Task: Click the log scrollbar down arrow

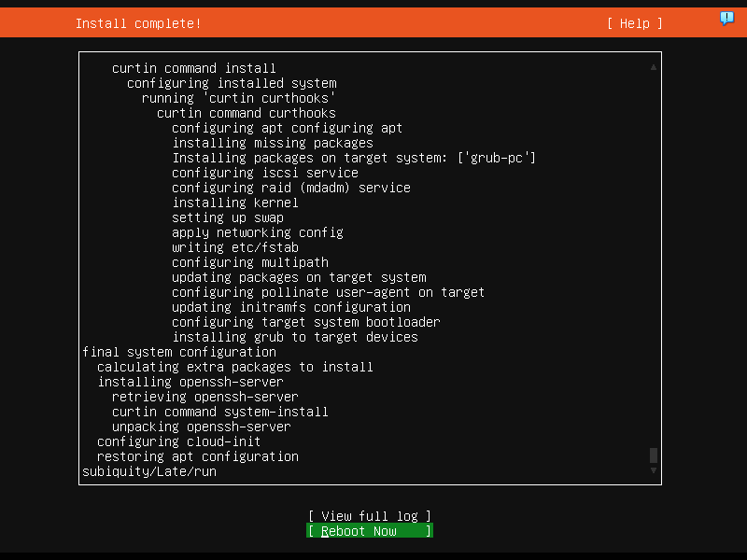Action: 654,470
